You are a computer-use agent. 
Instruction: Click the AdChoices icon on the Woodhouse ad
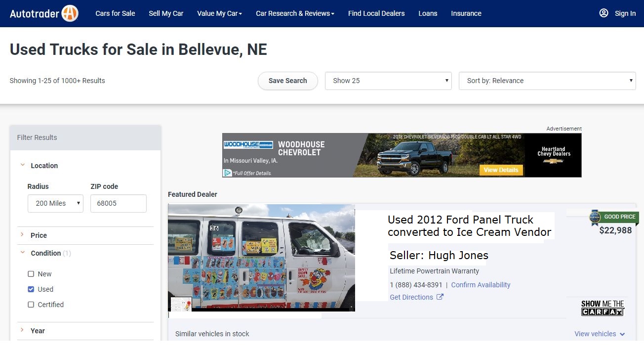click(x=227, y=173)
